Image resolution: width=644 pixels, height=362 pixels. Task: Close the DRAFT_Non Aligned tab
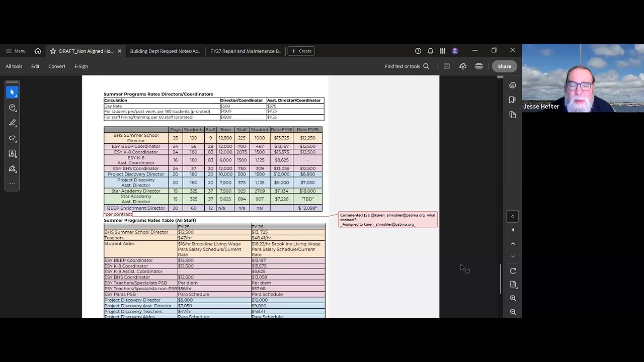119,51
